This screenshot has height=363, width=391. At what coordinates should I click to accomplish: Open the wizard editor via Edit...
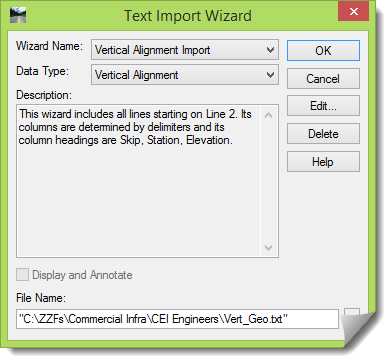coord(323,106)
